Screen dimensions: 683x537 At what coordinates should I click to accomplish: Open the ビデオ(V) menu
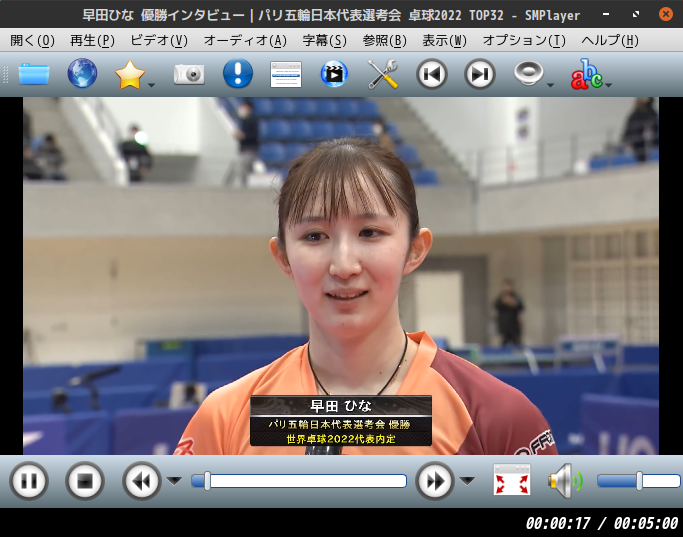(x=159, y=41)
